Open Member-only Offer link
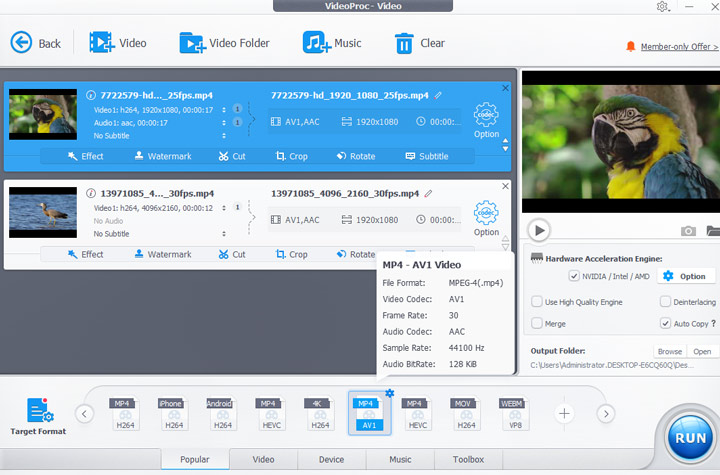 tap(679, 47)
